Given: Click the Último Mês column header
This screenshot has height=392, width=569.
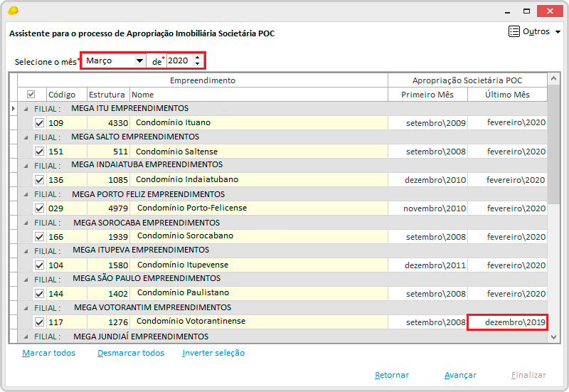Looking at the screenshot, I should point(507,95).
